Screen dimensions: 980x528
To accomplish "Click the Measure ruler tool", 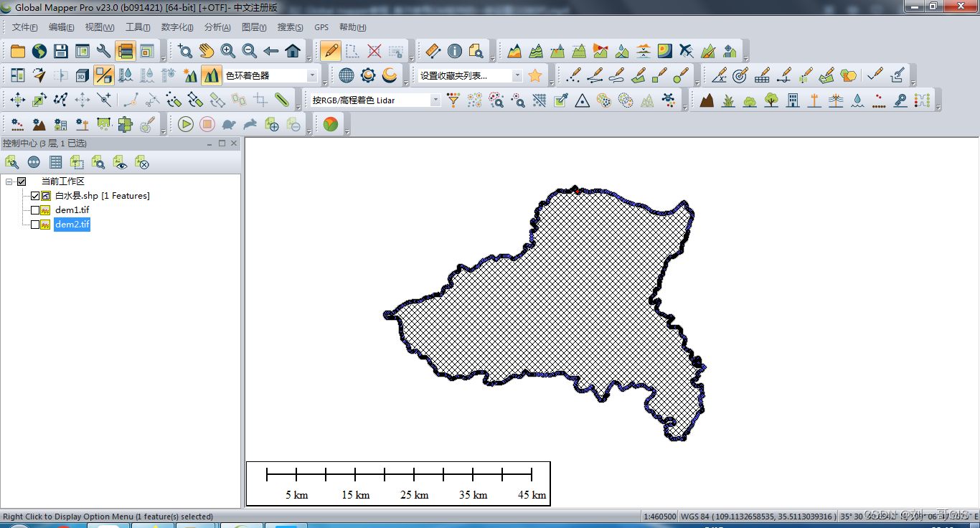I will [x=432, y=51].
